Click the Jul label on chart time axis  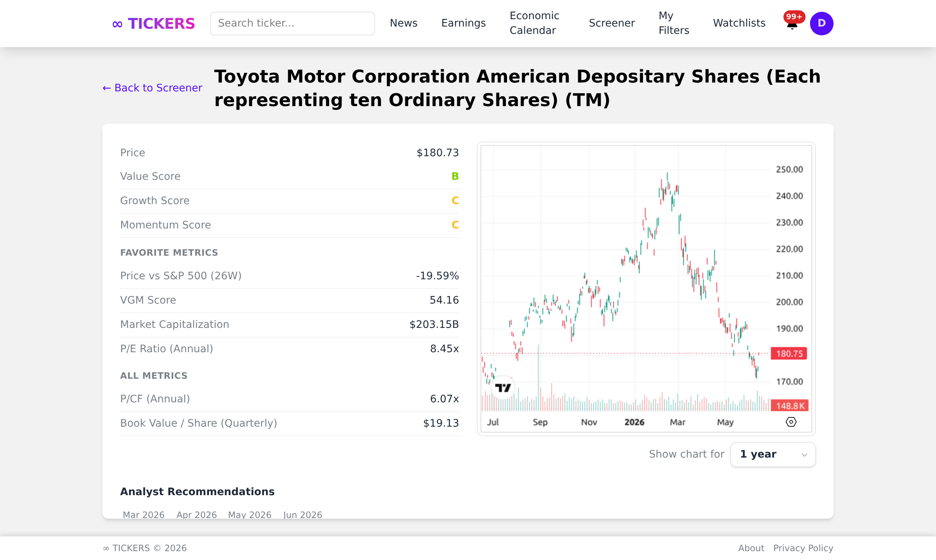pyautogui.click(x=493, y=422)
